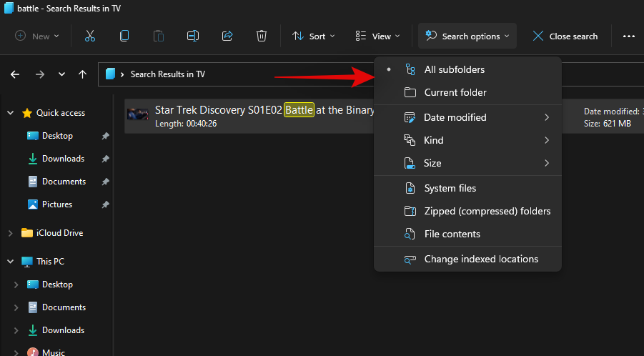Select the Current folder search scope

click(455, 92)
